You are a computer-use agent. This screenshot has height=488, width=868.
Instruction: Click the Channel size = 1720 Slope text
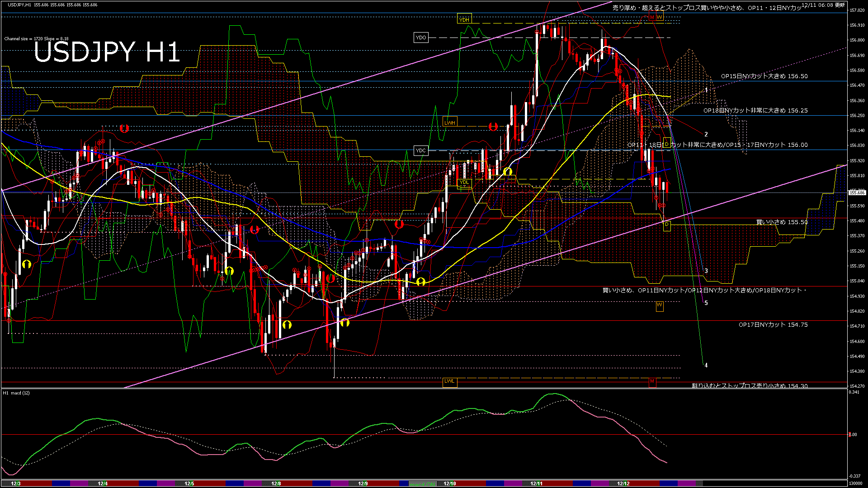[x=35, y=38]
